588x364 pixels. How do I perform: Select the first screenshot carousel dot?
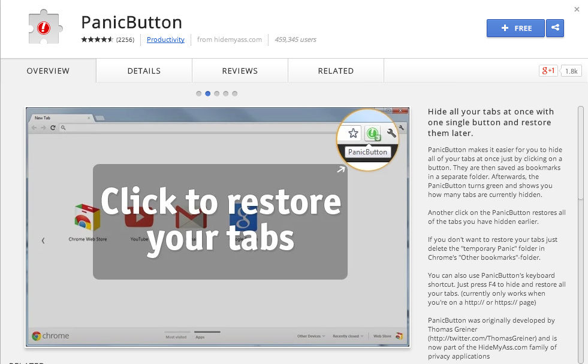(x=199, y=93)
